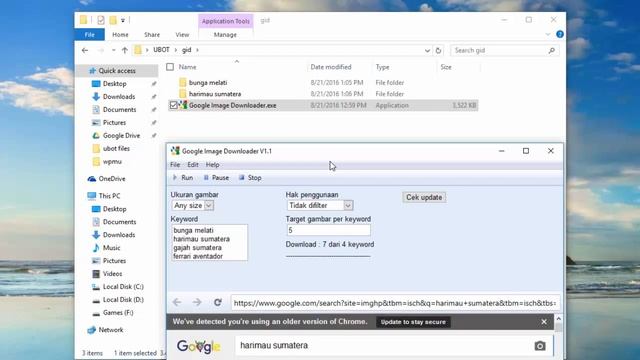640x360 pixels.
Task: Open File tab in Explorer ribbon
Action: pos(89,35)
